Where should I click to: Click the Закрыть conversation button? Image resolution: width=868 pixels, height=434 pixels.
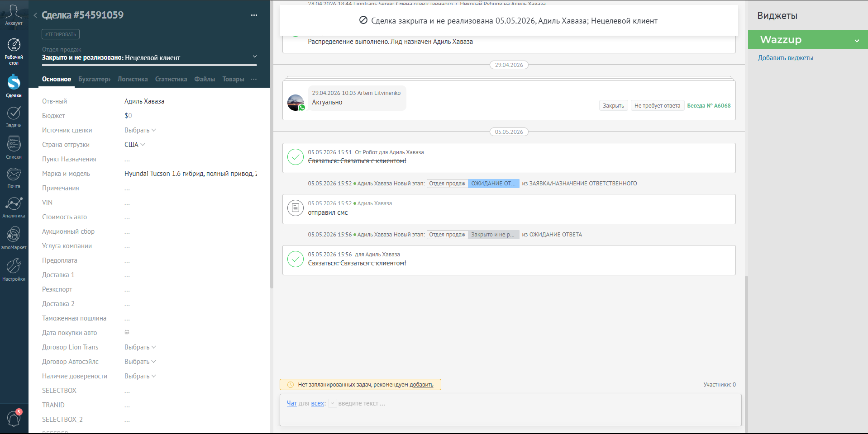[x=613, y=106]
